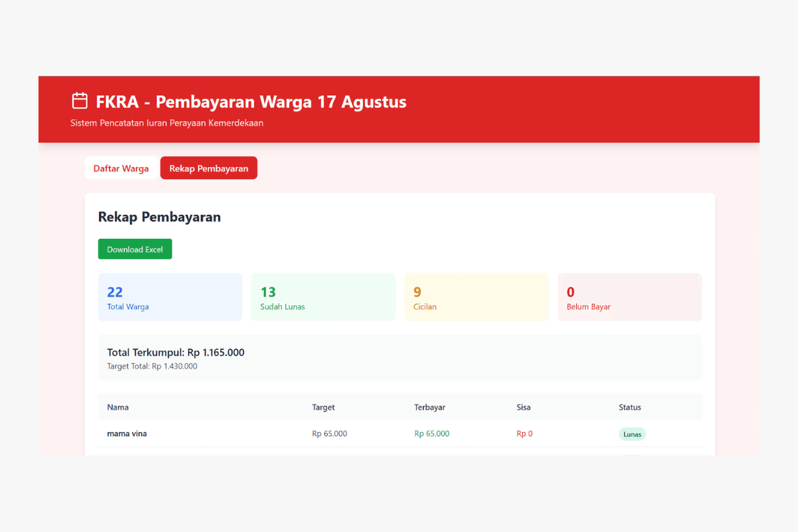Screen dimensions: 798x532
Task: Select the Sudah Lunas card showing 13
Action: coord(323,297)
